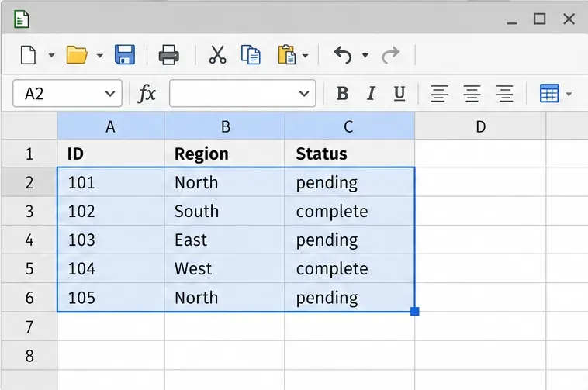Image resolution: width=588 pixels, height=390 pixels.
Task: Click the 'ID' header cell
Action: (x=111, y=154)
